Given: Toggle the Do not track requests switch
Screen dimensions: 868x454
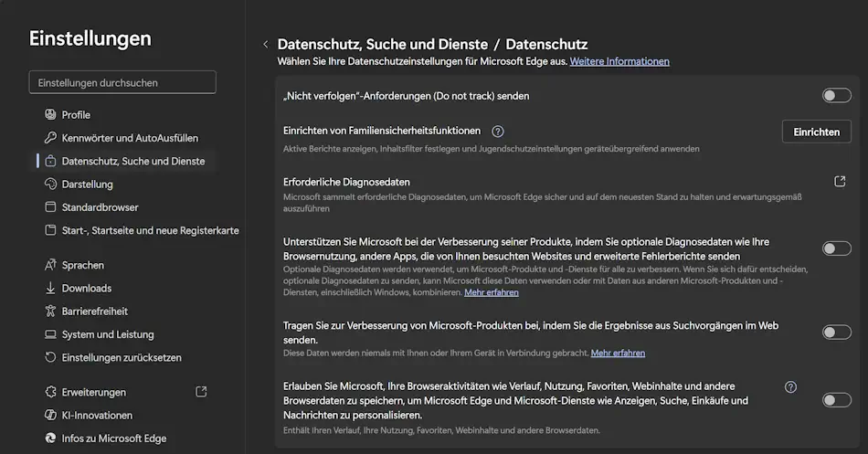Looking at the screenshot, I should tap(836, 95).
